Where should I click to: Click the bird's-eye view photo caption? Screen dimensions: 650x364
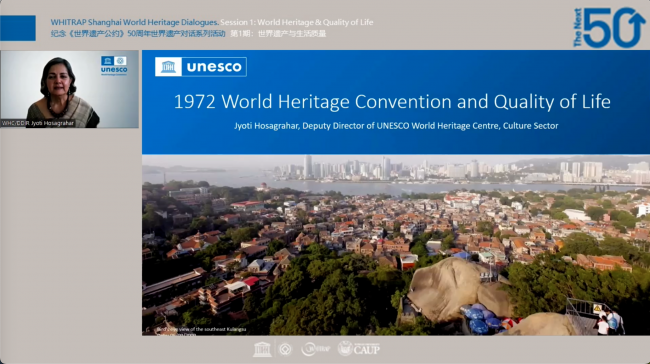201,330
